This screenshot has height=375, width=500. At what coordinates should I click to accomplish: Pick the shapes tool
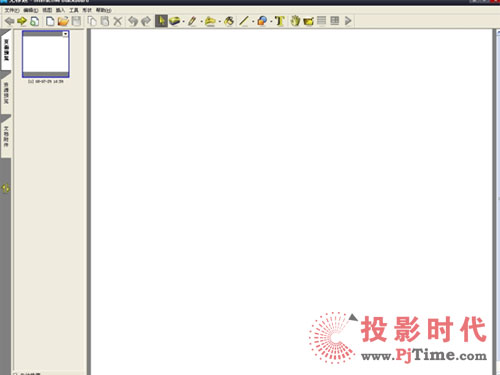point(262,21)
